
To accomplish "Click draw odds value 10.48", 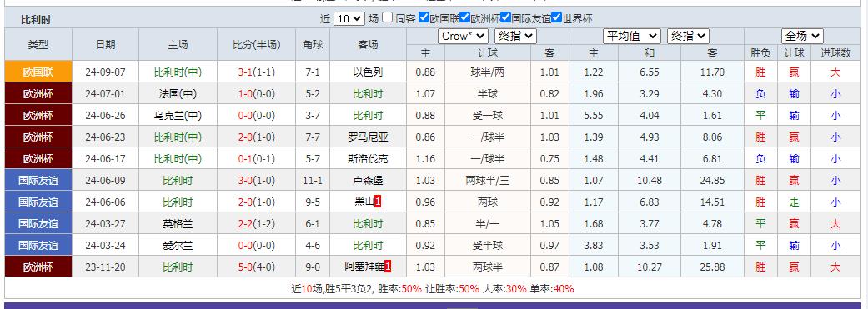I will click(x=650, y=180).
